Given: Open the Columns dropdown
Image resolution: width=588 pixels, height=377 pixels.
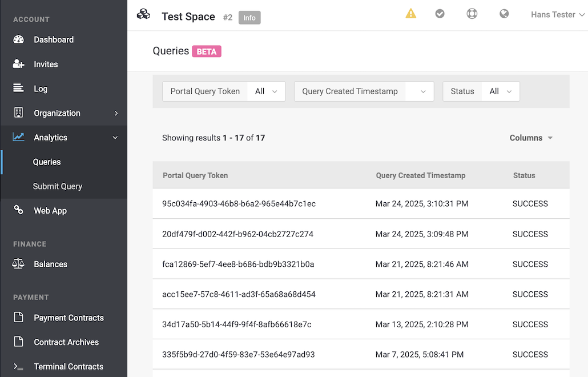Looking at the screenshot, I should tap(530, 137).
